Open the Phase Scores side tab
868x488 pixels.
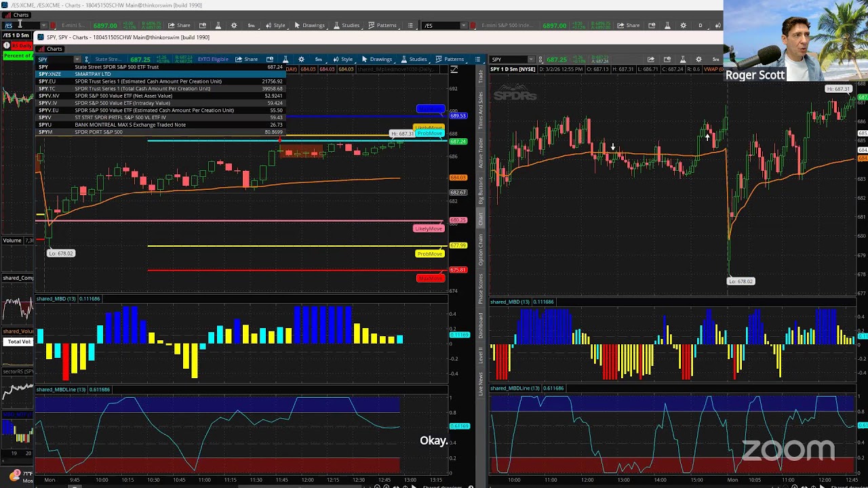481,289
